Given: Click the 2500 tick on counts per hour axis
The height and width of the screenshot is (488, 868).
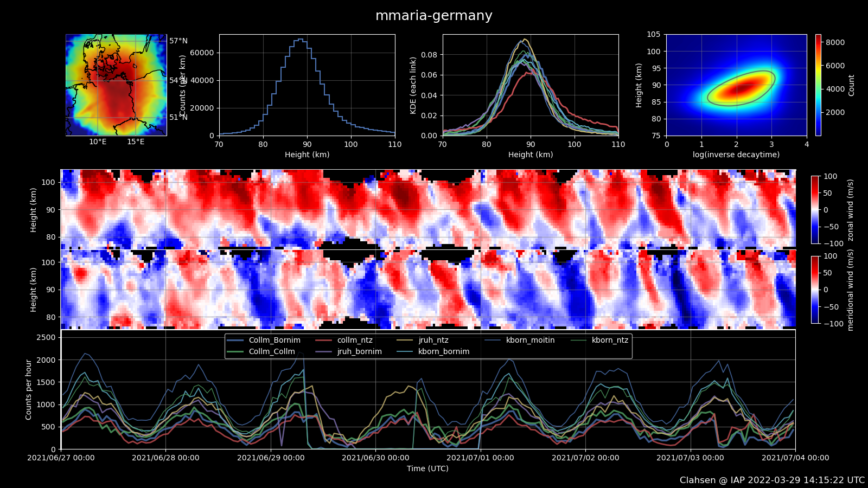Looking at the screenshot, I should [x=46, y=337].
